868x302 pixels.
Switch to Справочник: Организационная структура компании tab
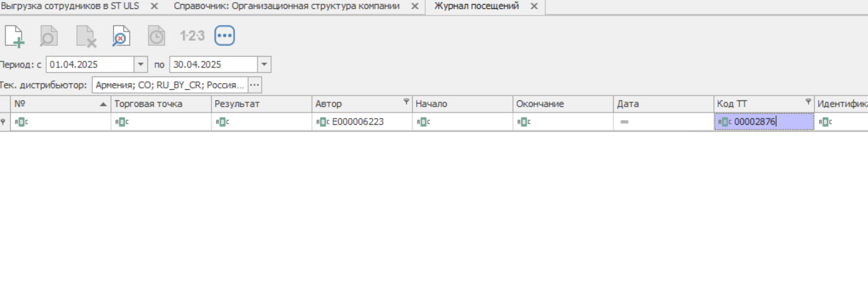(x=287, y=6)
